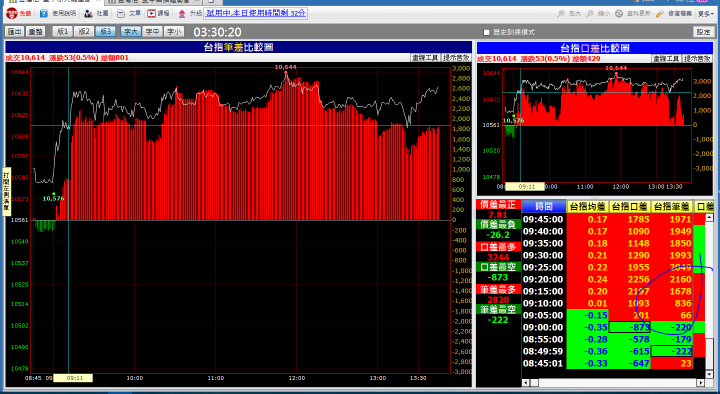Switch to layout 版1
Viewport: 720px width, 394px height.
click(x=62, y=31)
